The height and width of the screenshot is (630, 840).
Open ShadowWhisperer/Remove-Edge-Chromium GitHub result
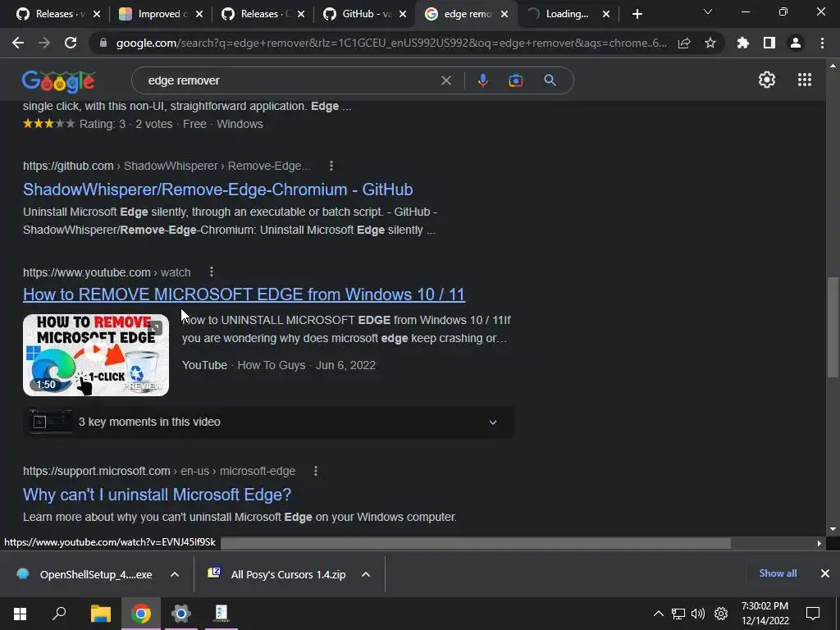[218, 189]
